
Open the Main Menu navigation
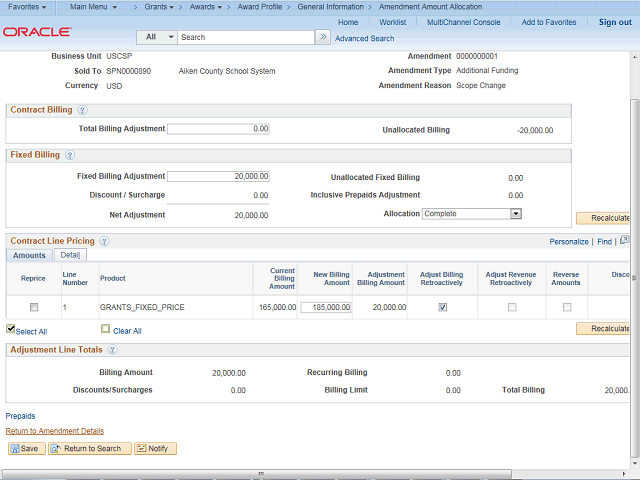click(x=93, y=7)
